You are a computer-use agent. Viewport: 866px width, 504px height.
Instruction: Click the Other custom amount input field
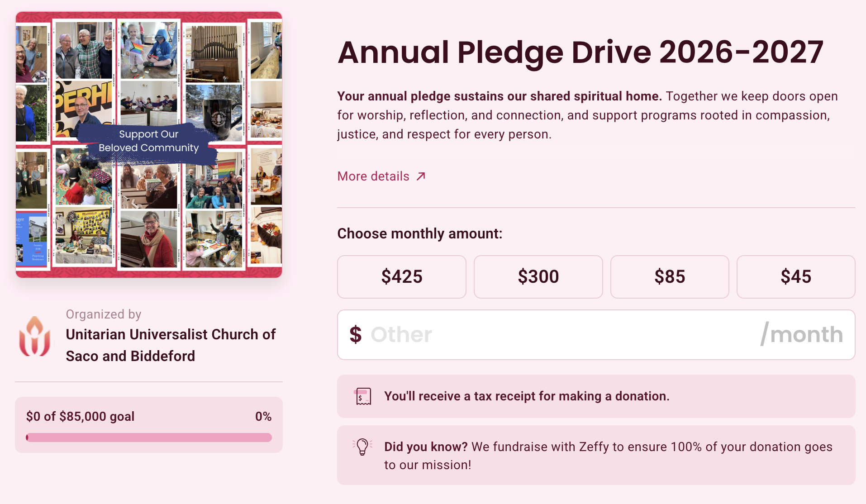pyautogui.click(x=596, y=335)
